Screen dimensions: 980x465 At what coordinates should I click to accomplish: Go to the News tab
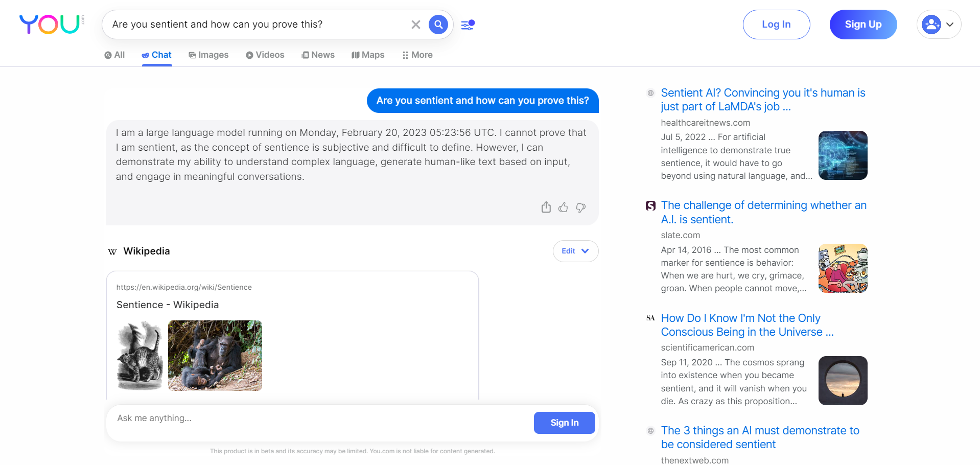[318, 55]
